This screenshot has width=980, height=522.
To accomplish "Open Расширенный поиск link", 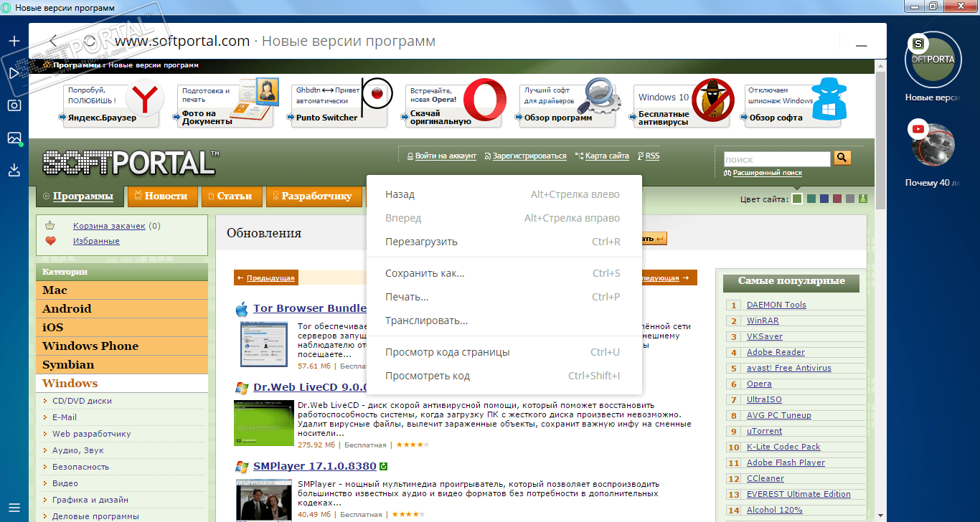I will coord(767,173).
